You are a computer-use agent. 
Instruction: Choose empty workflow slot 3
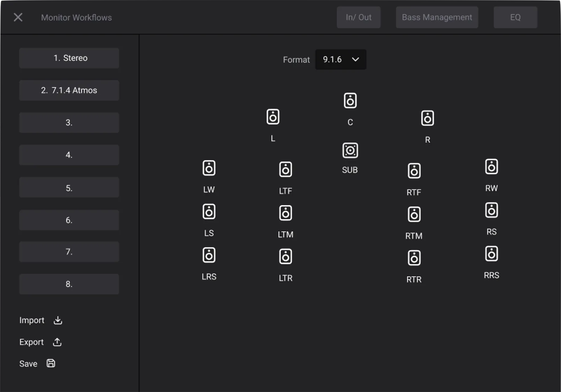pyautogui.click(x=69, y=123)
